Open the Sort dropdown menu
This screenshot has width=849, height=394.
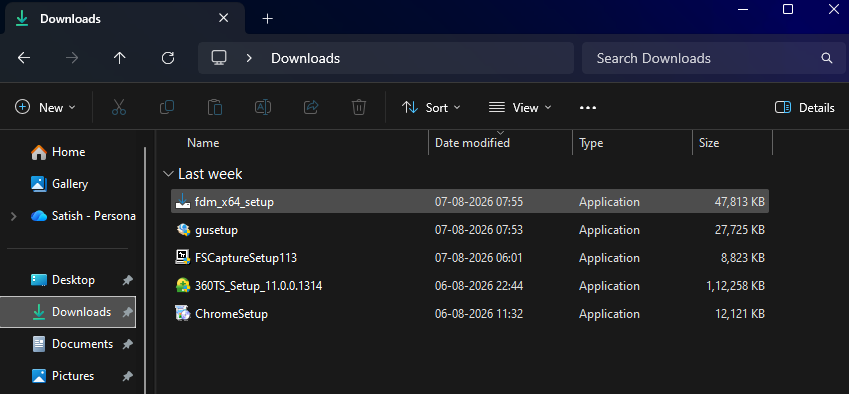pos(432,108)
